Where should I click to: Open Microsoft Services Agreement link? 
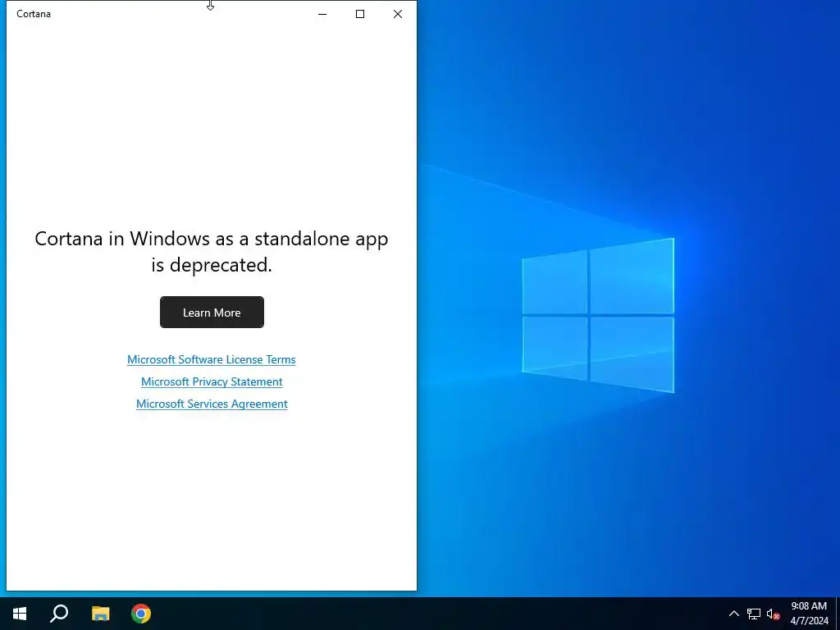(212, 404)
